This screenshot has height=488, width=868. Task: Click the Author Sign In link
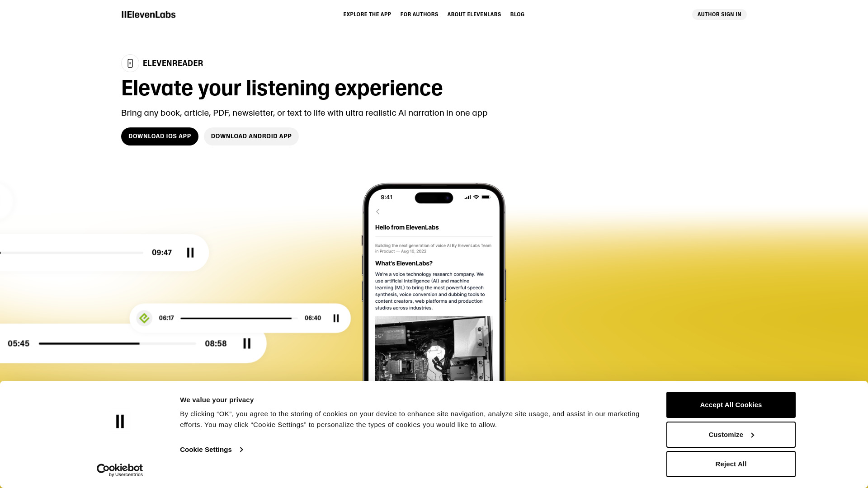719,14
